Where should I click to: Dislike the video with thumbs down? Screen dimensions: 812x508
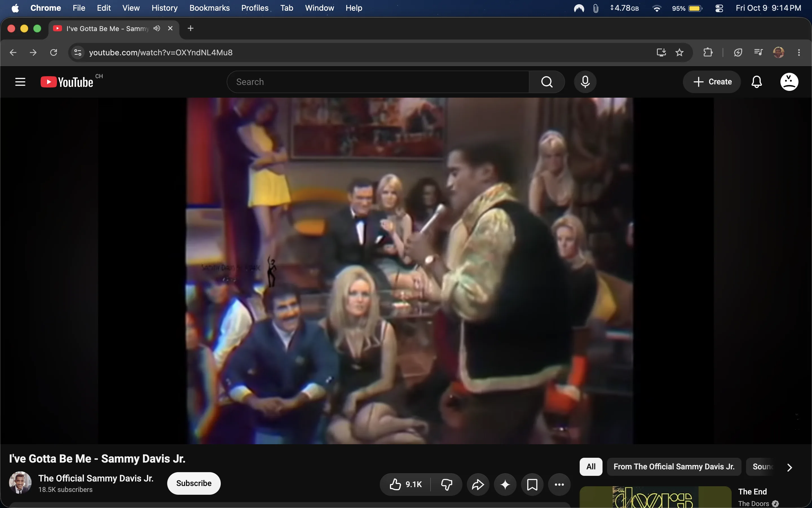[446, 484]
